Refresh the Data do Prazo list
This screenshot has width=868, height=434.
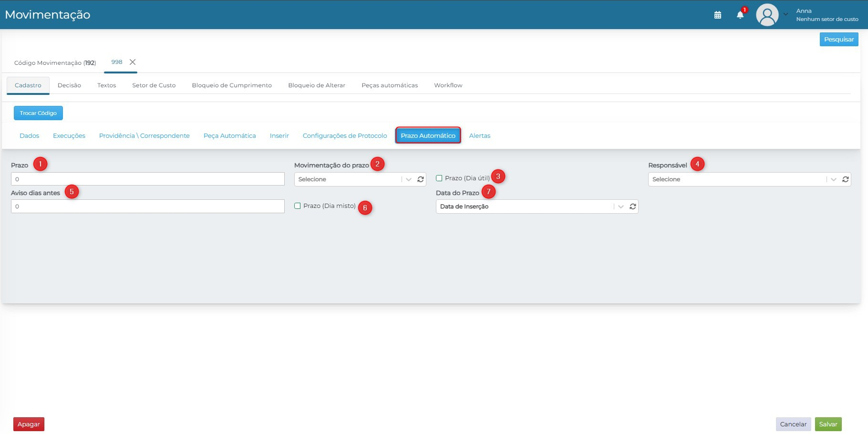[633, 207]
